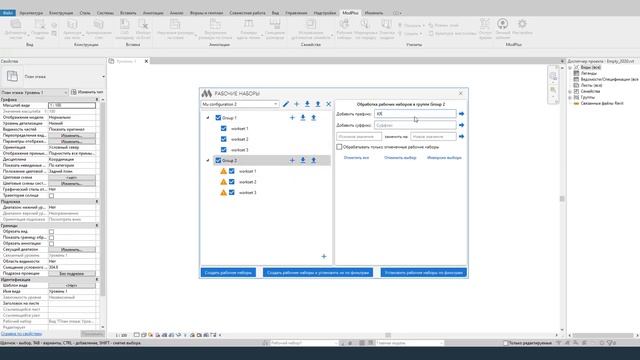The height and width of the screenshot is (360, 640).
Task: Apply prefix with the arrow icon
Action: (x=462, y=114)
